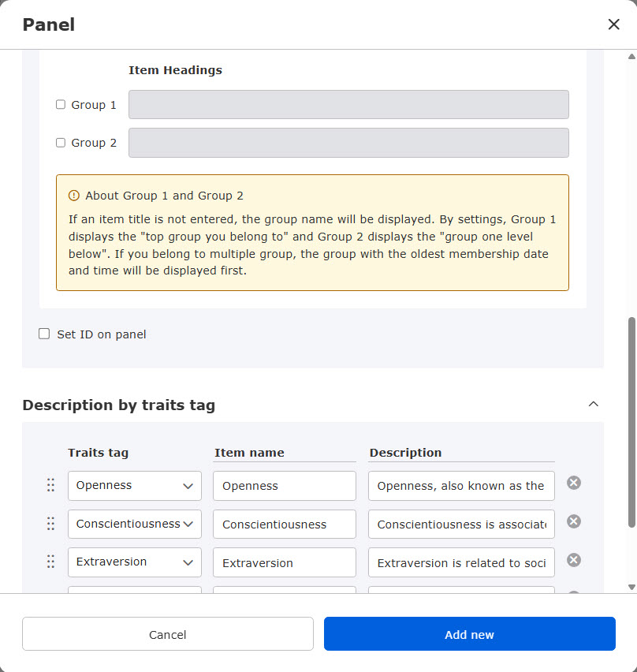This screenshot has width=637, height=672.
Task: Delete the Extraversion traits row
Action: click(574, 560)
